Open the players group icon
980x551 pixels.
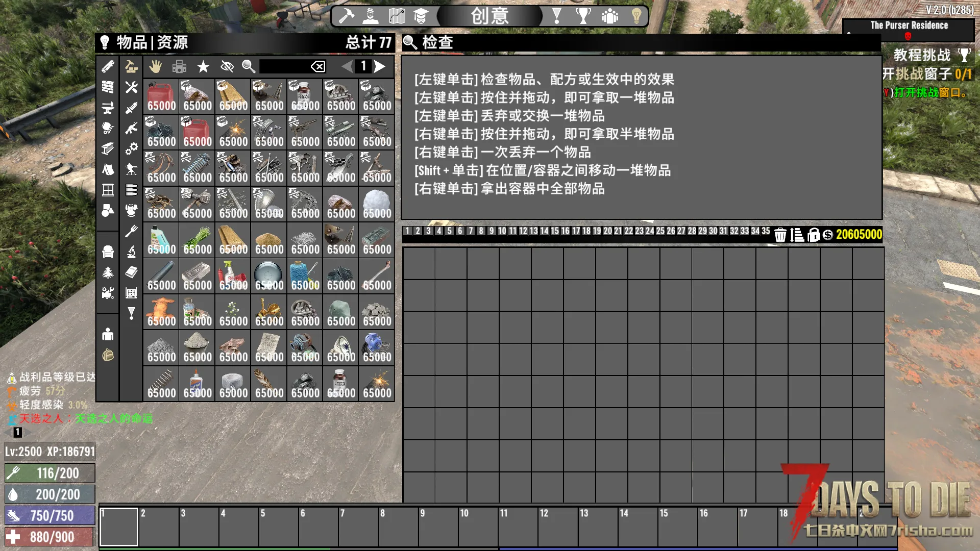pyautogui.click(x=610, y=16)
